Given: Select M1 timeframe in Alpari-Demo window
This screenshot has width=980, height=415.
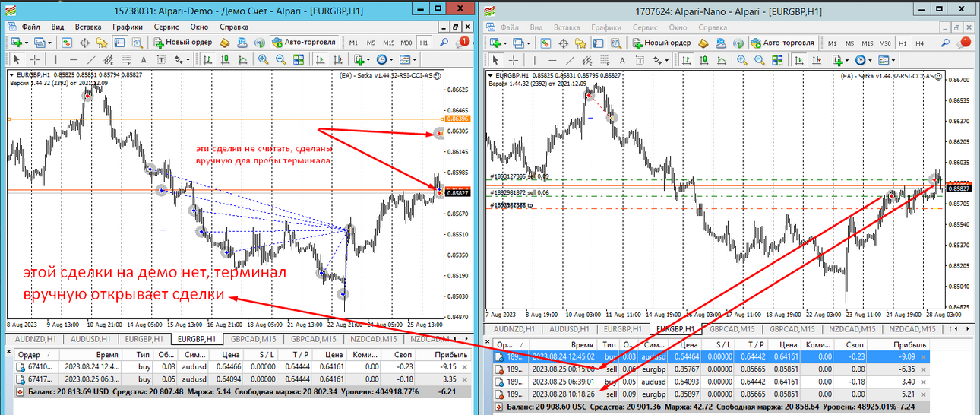Looking at the screenshot, I should tap(354, 43).
